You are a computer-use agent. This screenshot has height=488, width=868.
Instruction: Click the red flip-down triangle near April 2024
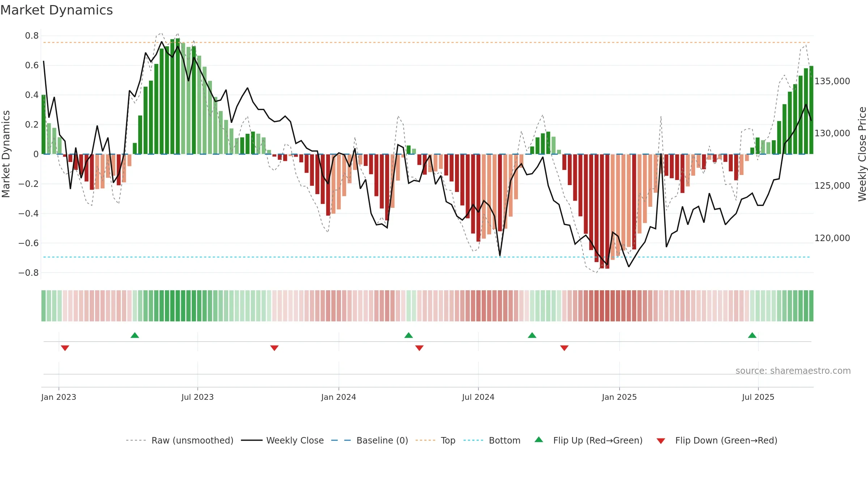[x=420, y=348]
